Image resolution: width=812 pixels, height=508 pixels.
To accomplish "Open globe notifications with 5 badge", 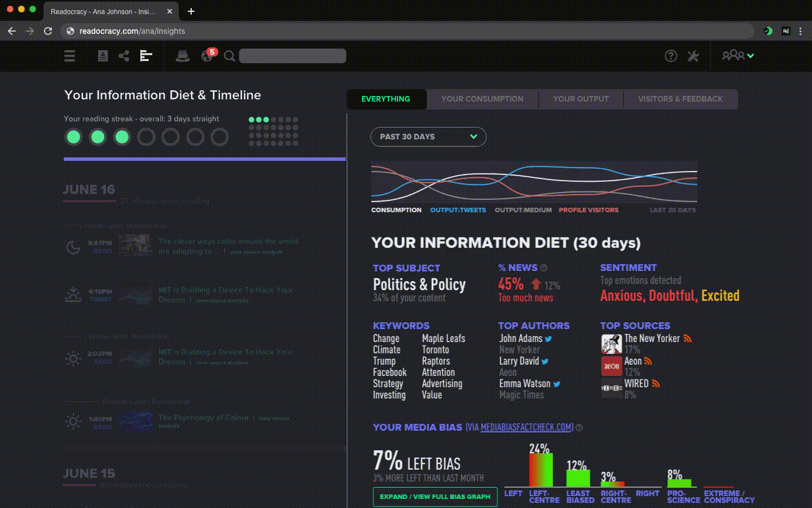I will 208,55.
